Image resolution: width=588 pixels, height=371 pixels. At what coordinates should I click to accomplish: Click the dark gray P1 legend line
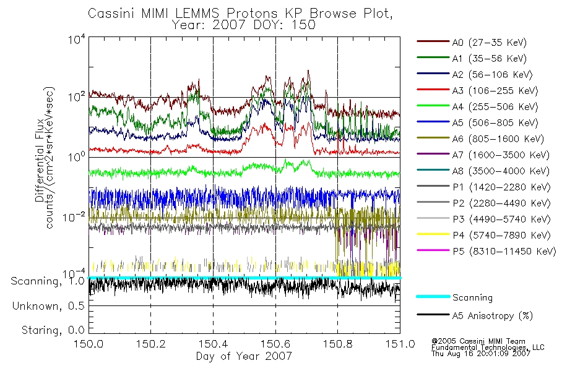point(433,186)
